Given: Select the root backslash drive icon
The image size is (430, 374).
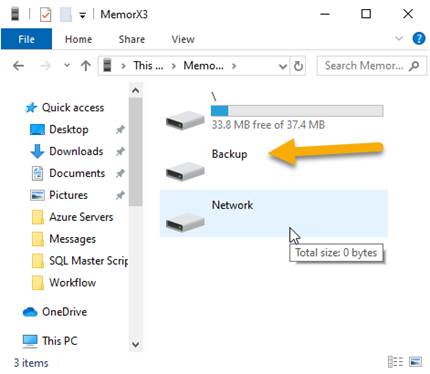Looking at the screenshot, I should pos(185,120).
